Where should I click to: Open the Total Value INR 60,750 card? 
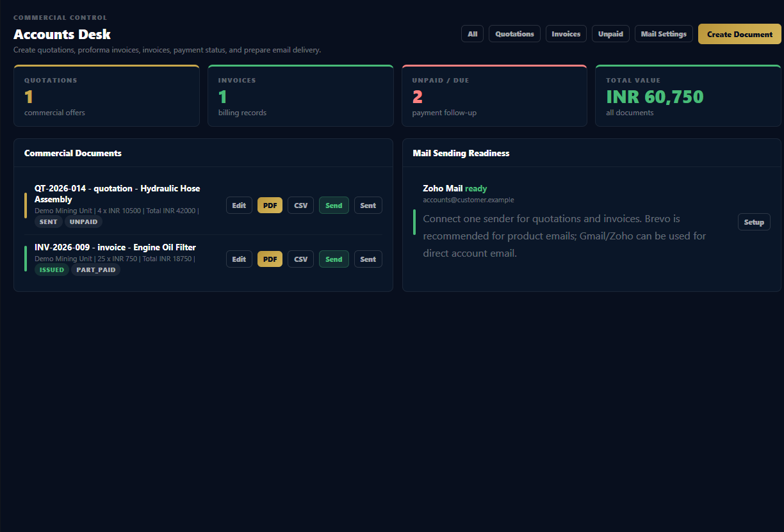tap(688, 95)
